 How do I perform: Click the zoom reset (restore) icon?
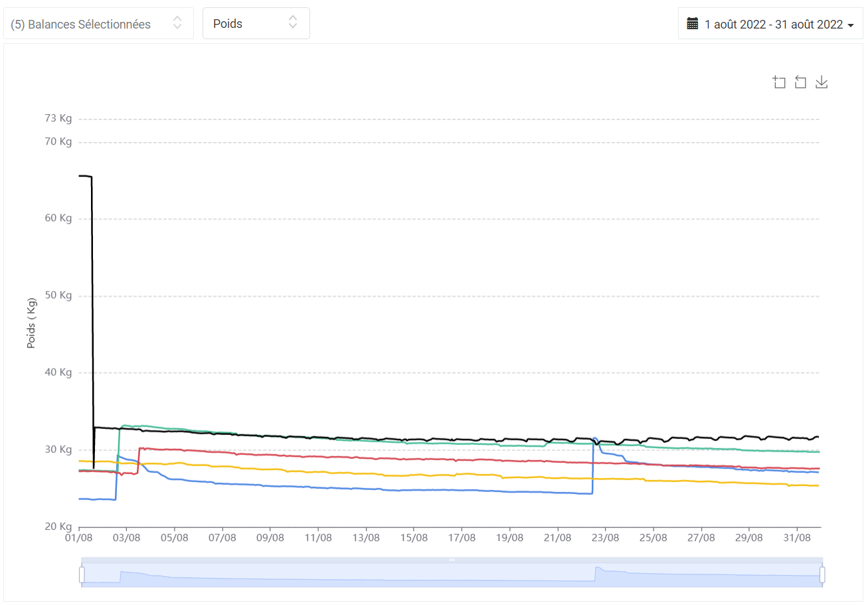pyautogui.click(x=800, y=82)
